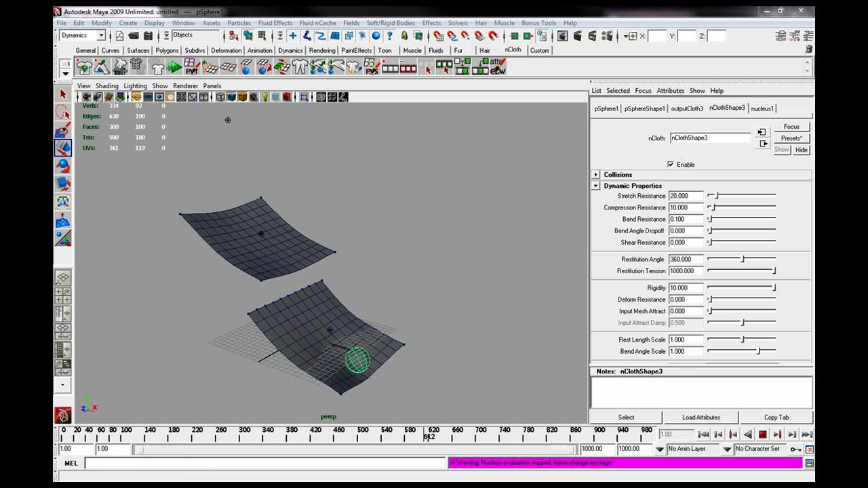Click the Show Manipulator tool
Viewport: 868px width, 488px height.
tap(63, 238)
